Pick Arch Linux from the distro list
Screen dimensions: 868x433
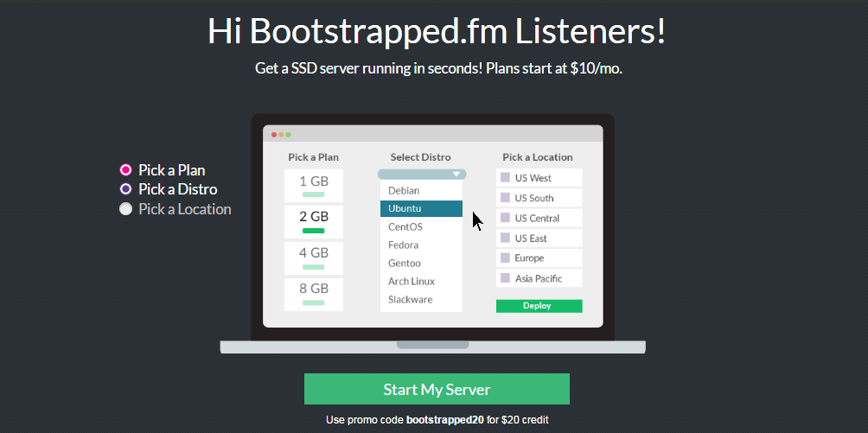pos(421,281)
